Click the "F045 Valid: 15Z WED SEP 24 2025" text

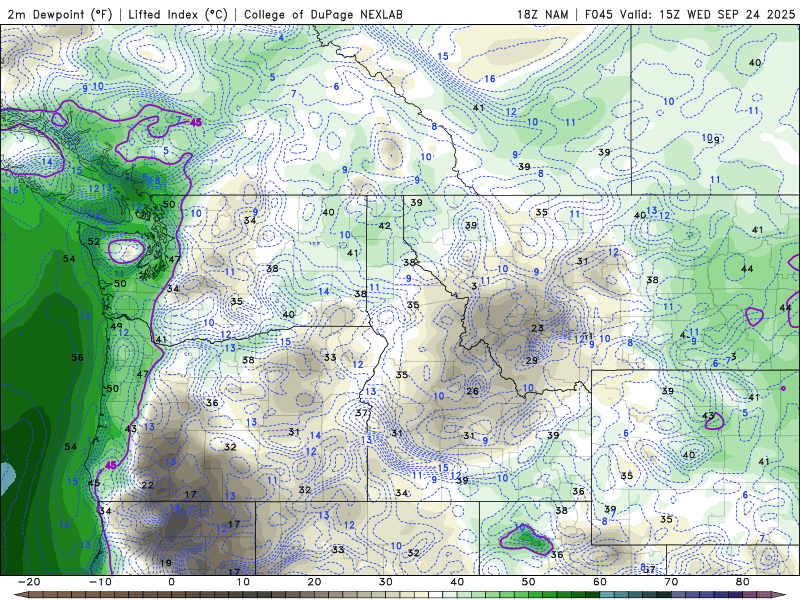[690, 14]
